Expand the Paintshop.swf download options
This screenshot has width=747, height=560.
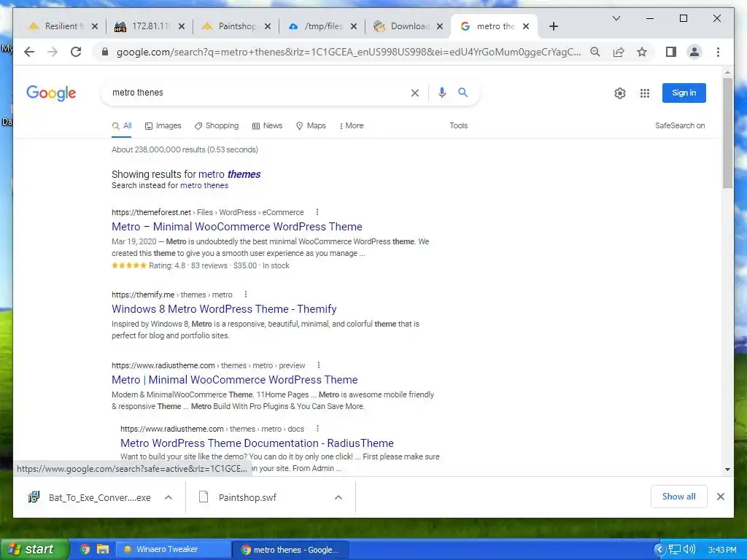click(x=338, y=497)
